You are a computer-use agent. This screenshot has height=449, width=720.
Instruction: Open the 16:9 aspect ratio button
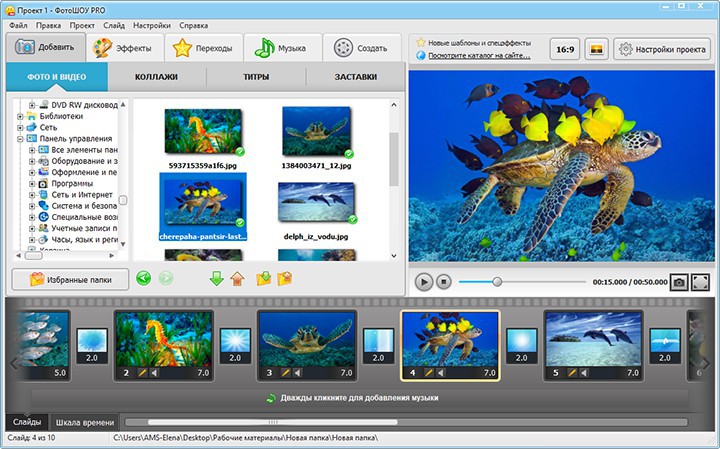pyautogui.click(x=565, y=49)
